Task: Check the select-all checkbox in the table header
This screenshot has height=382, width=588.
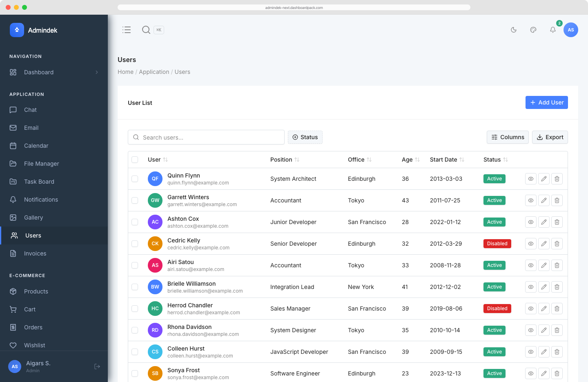Action: click(135, 160)
